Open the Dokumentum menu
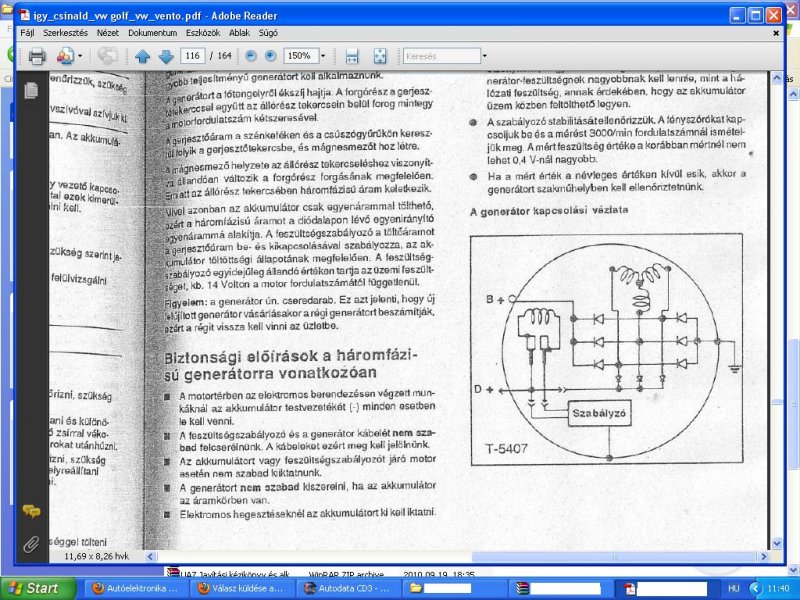The image size is (800, 600). click(x=153, y=33)
